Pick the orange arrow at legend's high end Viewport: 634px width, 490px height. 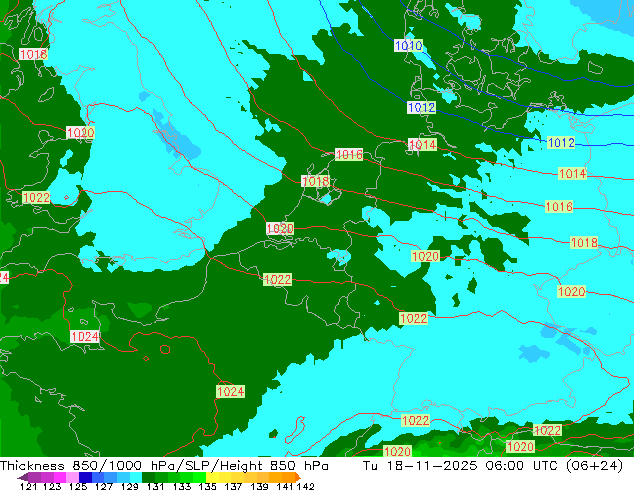tap(298, 478)
